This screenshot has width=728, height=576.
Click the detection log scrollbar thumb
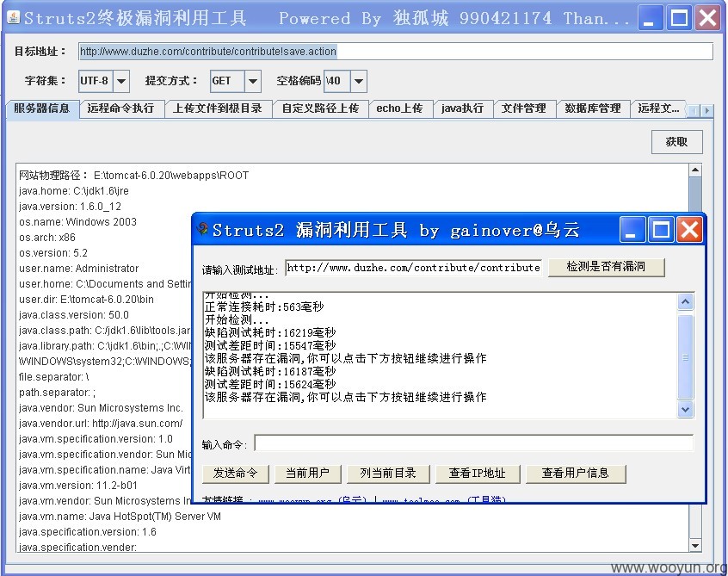coord(685,356)
